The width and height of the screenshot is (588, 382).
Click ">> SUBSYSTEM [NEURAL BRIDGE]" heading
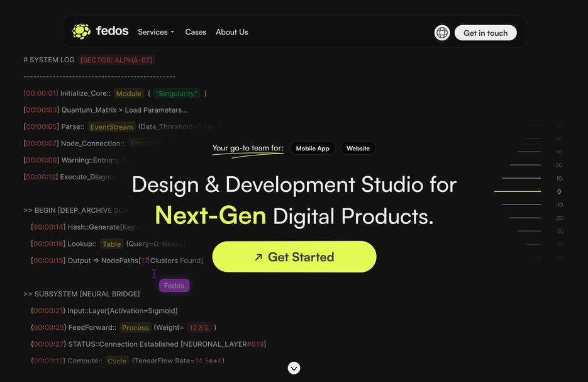coord(81,294)
